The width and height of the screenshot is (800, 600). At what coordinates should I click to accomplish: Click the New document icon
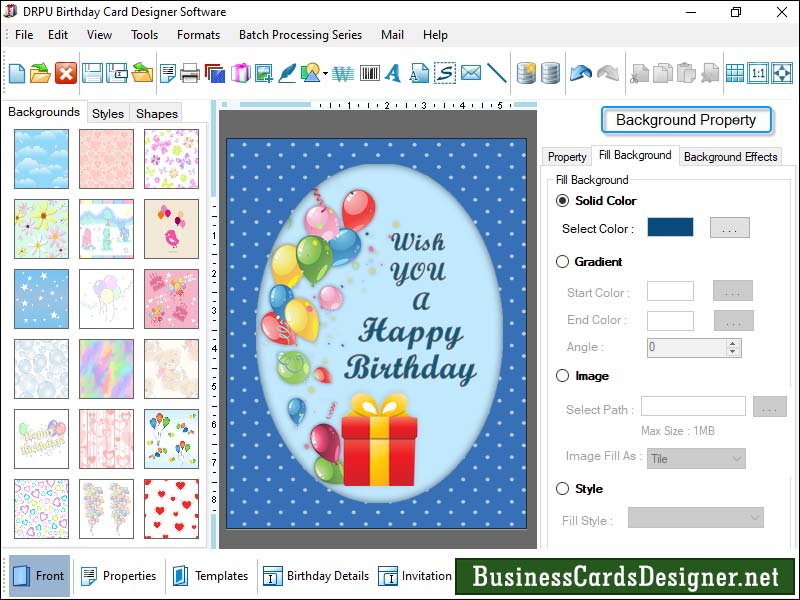pyautogui.click(x=17, y=73)
